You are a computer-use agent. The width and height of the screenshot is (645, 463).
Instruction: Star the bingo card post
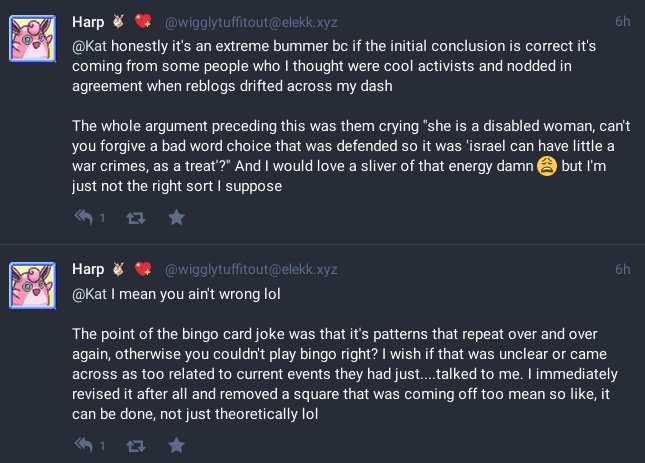[176, 445]
